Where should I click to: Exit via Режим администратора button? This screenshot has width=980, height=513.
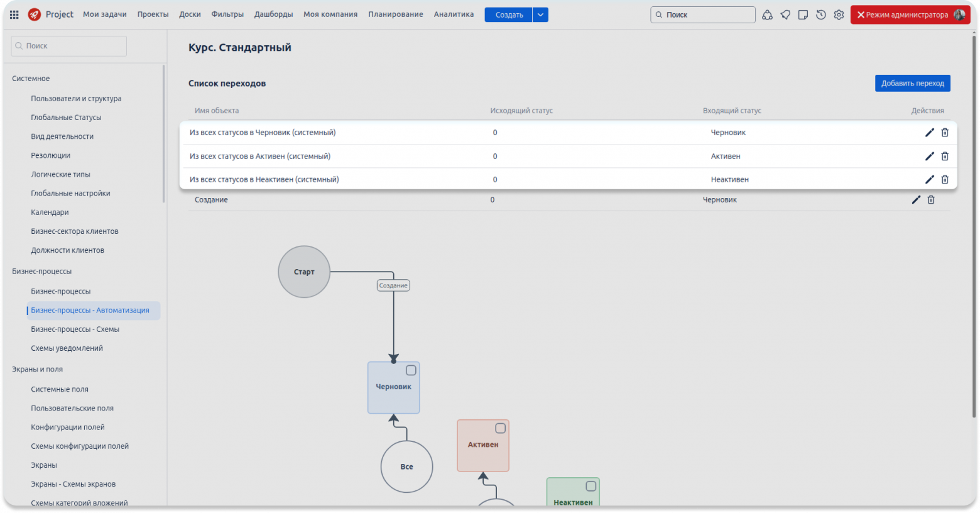click(x=910, y=14)
